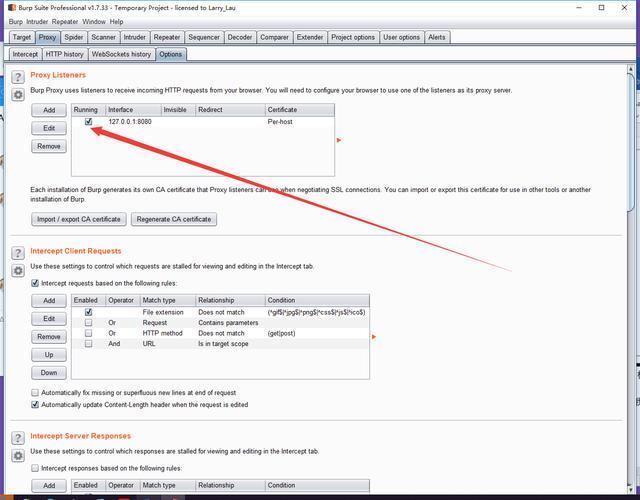Open settings gear for Proxy Listeners
Image resolution: width=640 pixels, height=500 pixels.
[18, 95]
